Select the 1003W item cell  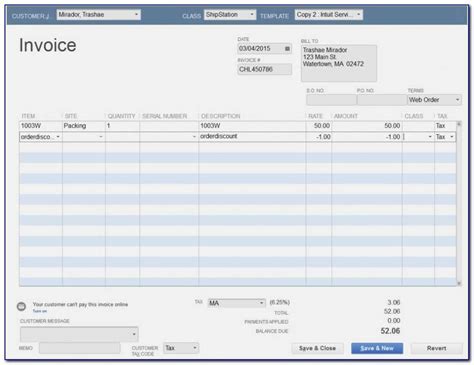(41, 126)
